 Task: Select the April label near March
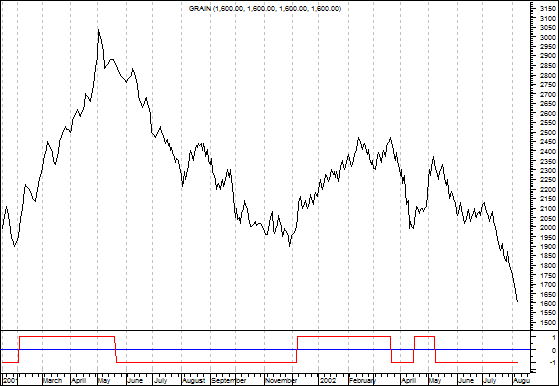click(78, 381)
